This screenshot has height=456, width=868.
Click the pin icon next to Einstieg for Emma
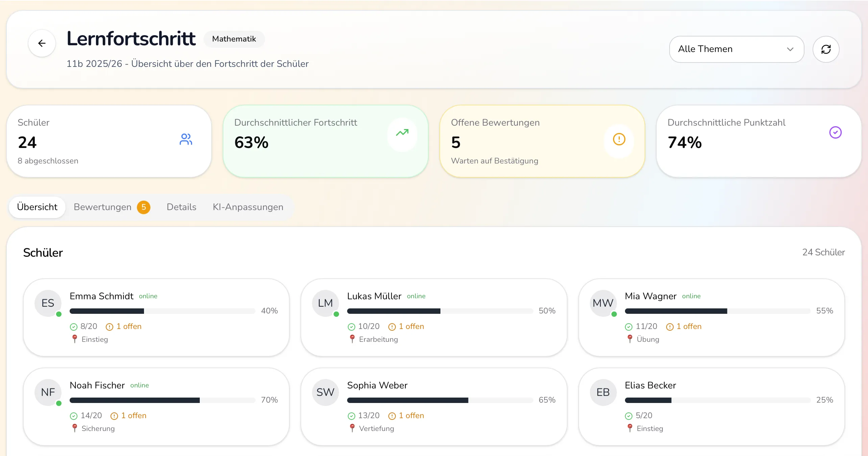coord(74,339)
